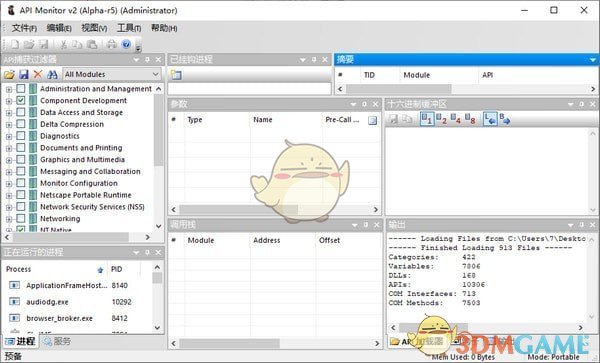600x363 pixels.
Task: Open the File menu
Action: [24, 28]
